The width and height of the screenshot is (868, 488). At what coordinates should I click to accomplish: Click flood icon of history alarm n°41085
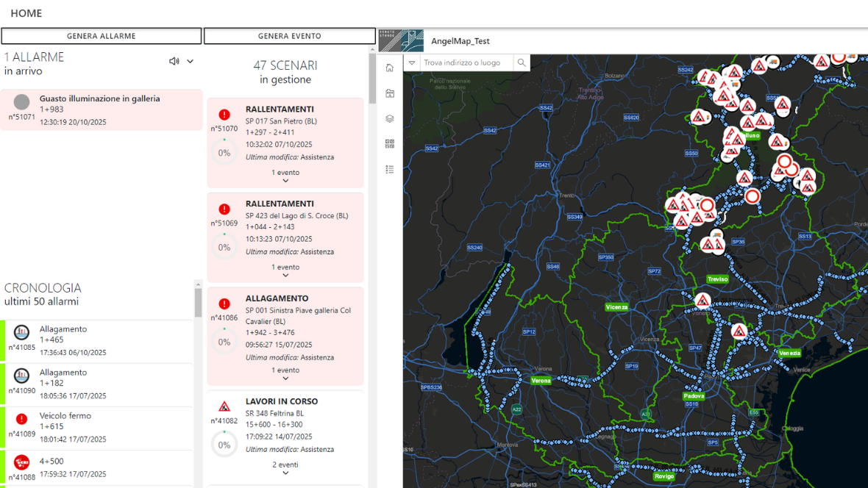[21, 332]
